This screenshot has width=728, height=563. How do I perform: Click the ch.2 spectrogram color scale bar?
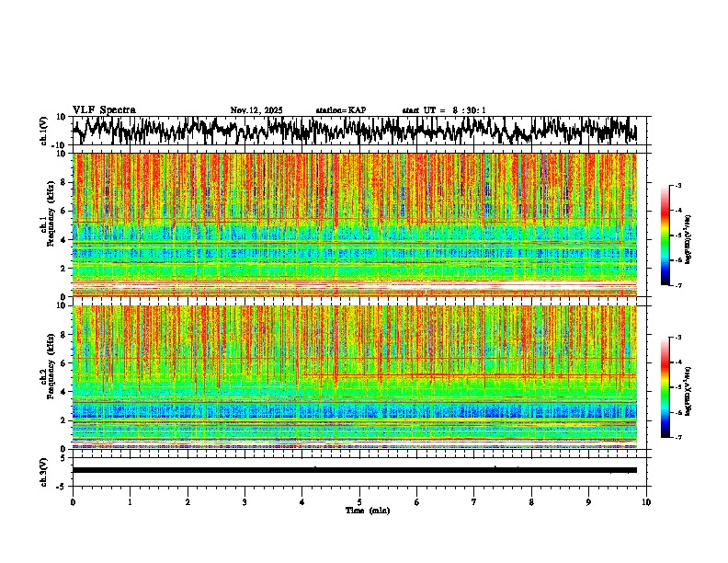pyautogui.click(x=665, y=387)
